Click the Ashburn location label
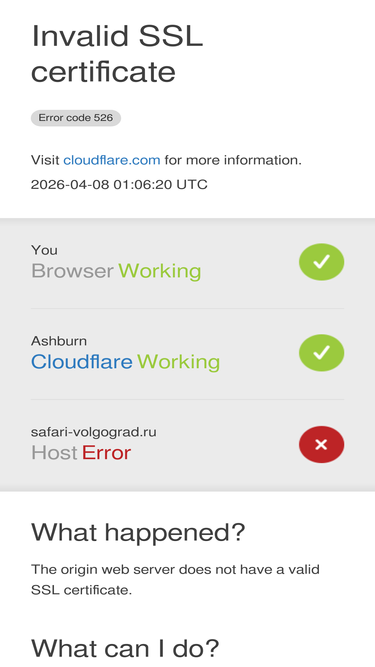 tap(59, 341)
